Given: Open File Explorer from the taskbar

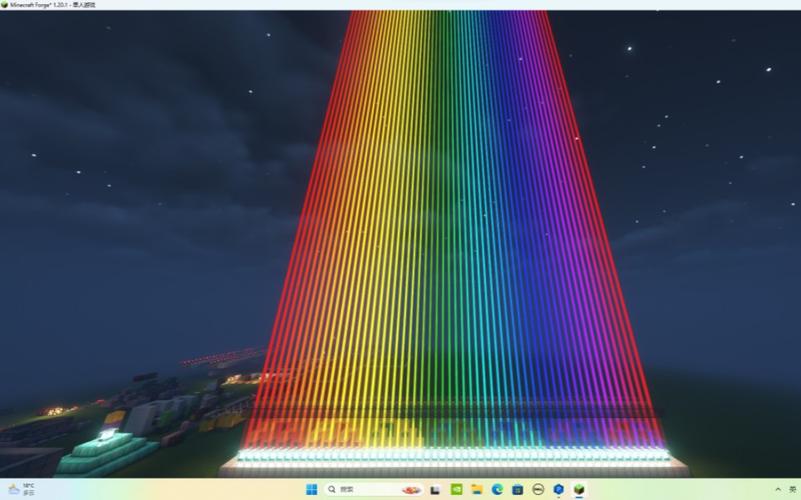Looking at the screenshot, I should pyautogui.click(x=477, y=489).
